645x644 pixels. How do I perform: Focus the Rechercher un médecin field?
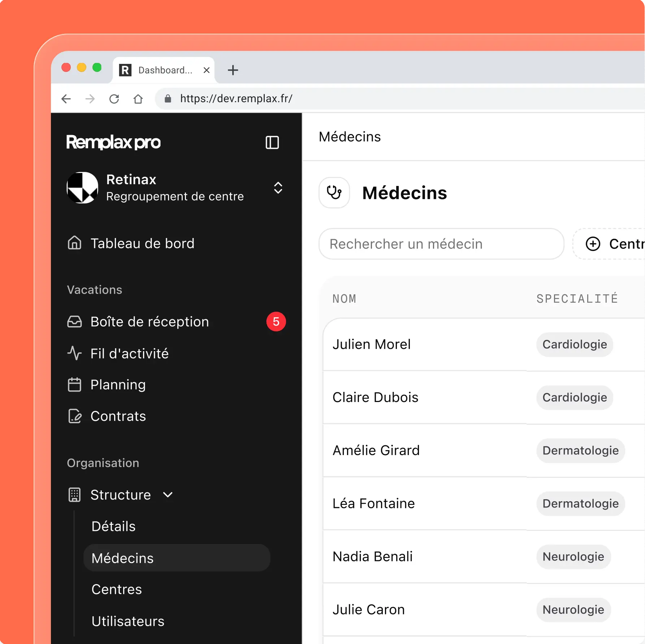point(441,244)
